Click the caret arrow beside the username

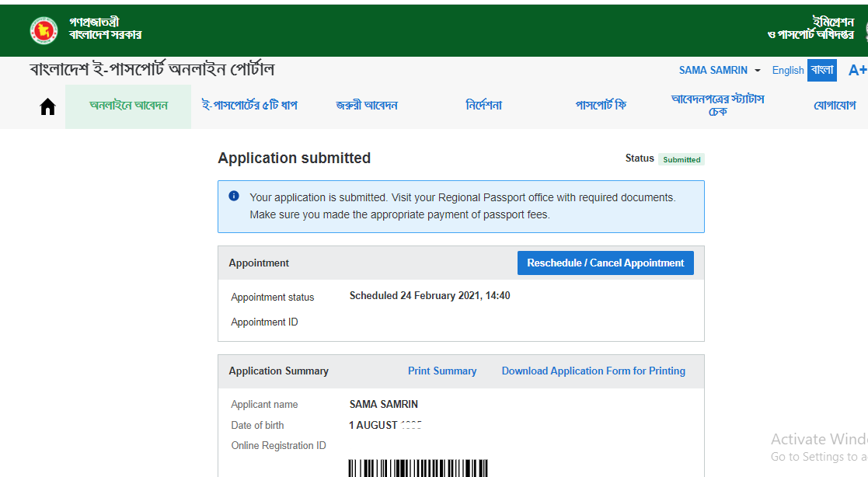[x=757, y=71]
